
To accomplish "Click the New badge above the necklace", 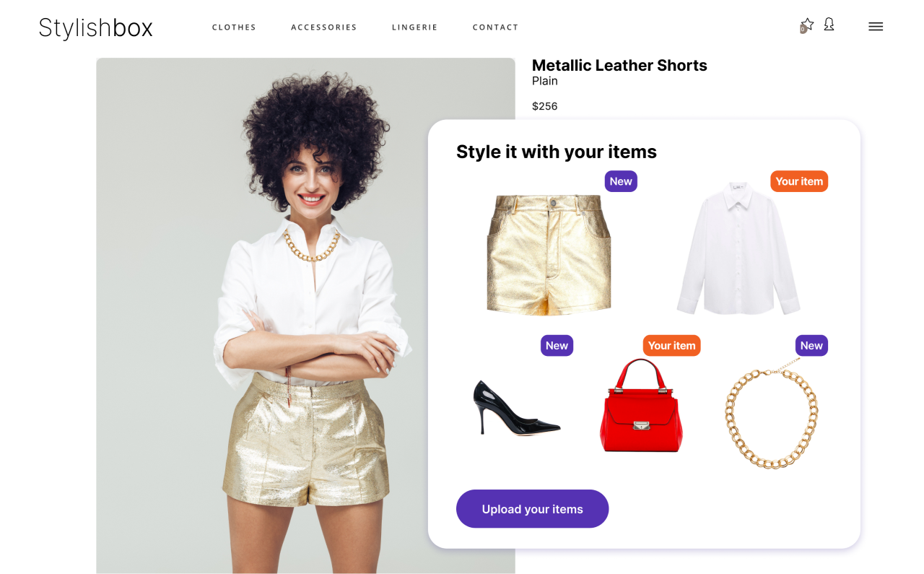I will (811, 346).
